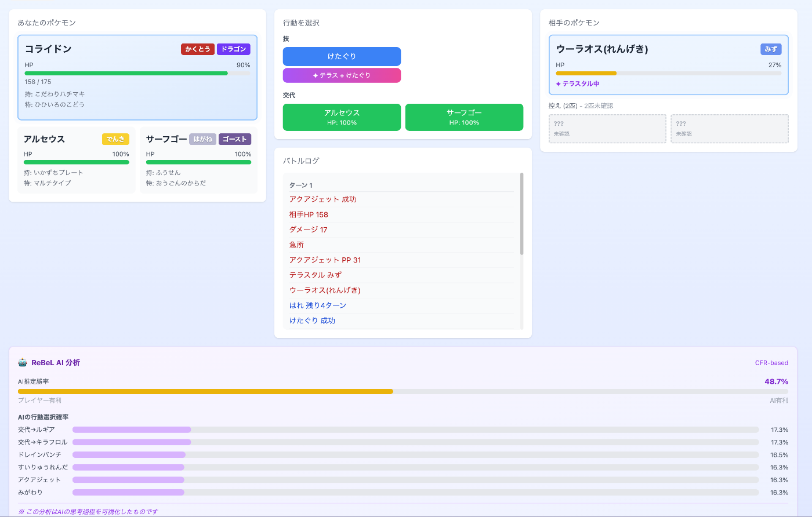This screenshot has width=812, height=517.
Task: Click the 持: こだわりハチマキ item text
Action: coord(55,94)
